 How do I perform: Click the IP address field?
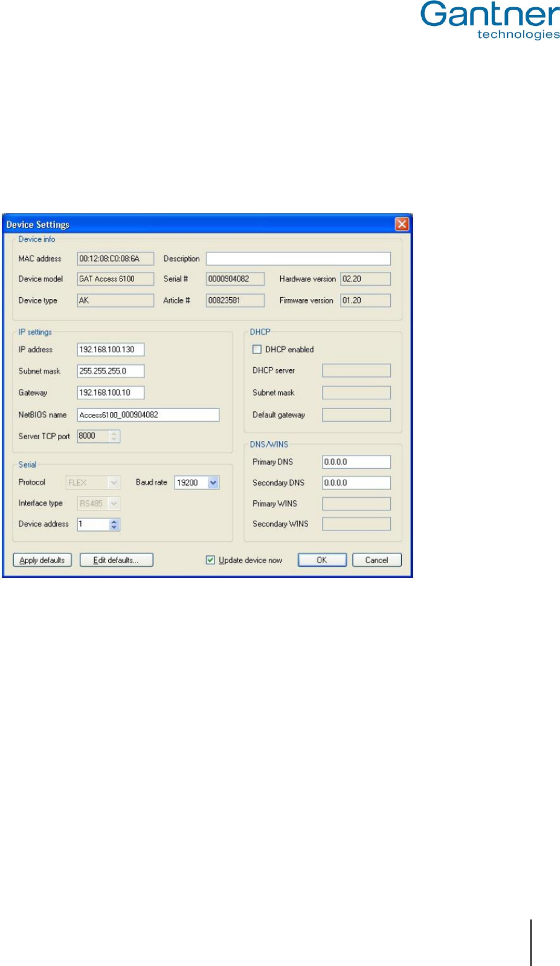point(111,350)
